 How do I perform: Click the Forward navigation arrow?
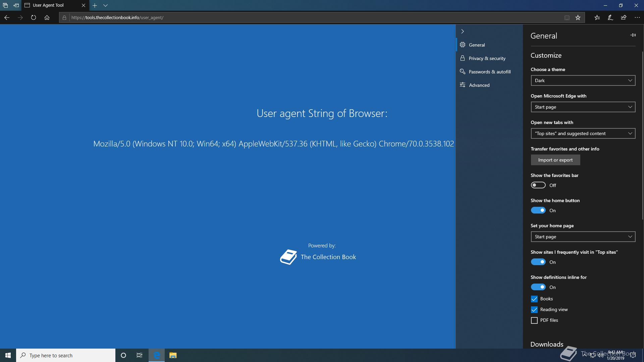(x=20, y=17)
